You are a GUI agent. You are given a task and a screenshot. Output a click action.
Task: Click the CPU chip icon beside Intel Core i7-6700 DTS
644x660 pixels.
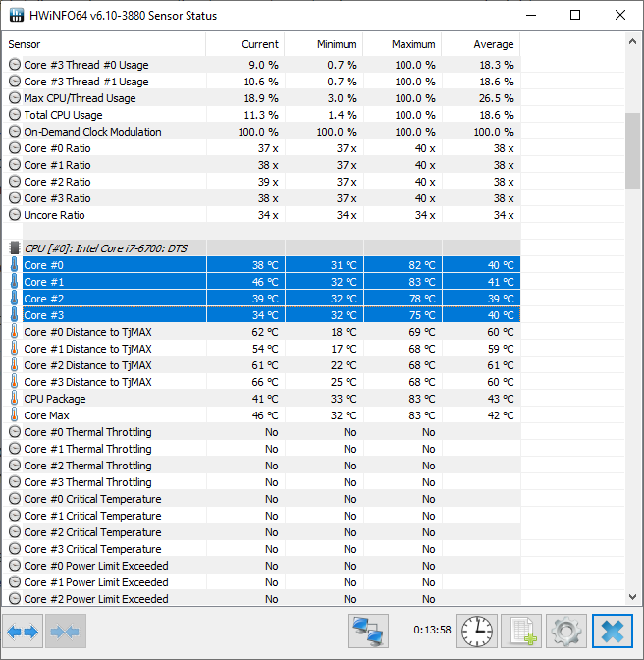(x=15, y=247)
